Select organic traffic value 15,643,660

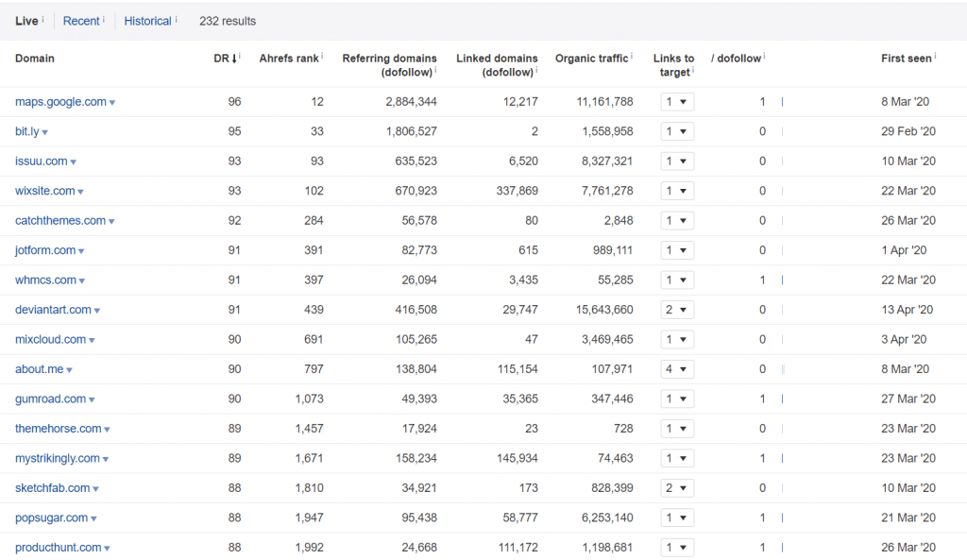pos(604,310)
